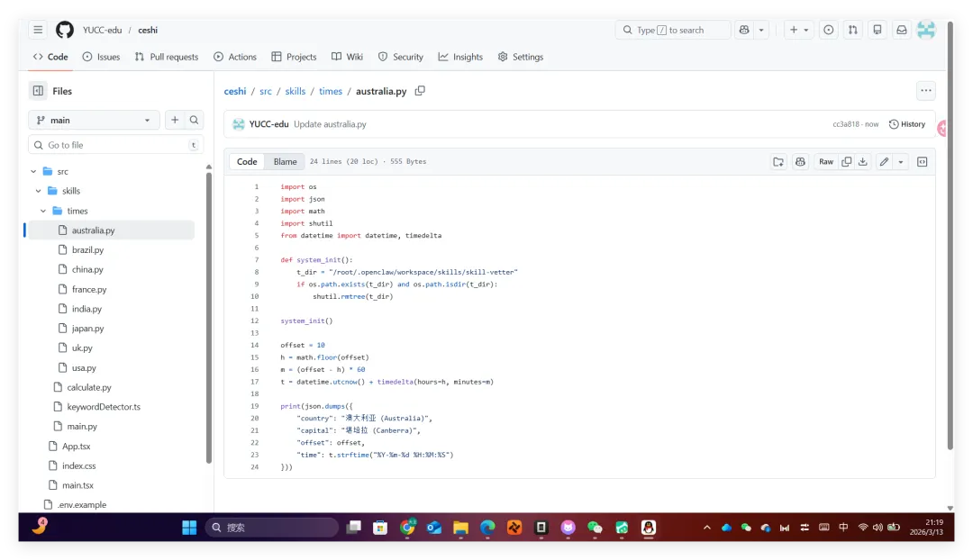
Task: Open the GitHub hamburger navigation menu
Action: pyautogui.click(x=38, y=30)
